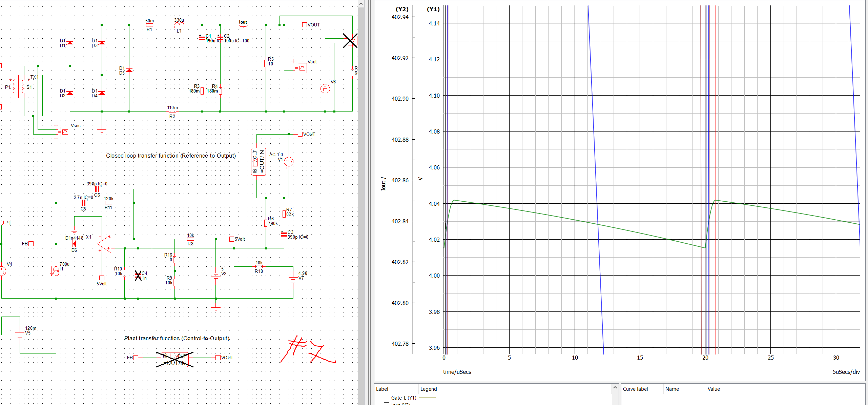
Task: Select capacitor C2 symbol
Action: 220,38
